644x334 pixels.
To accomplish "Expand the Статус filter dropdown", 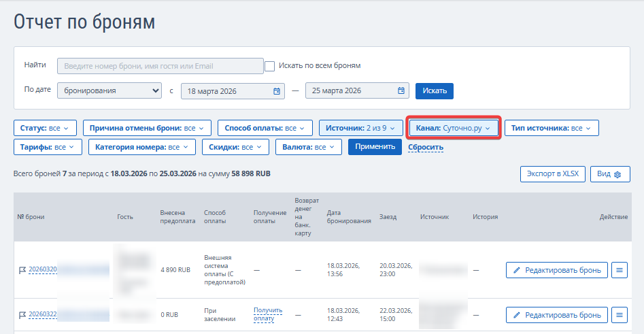I will (x=45, y=128).
